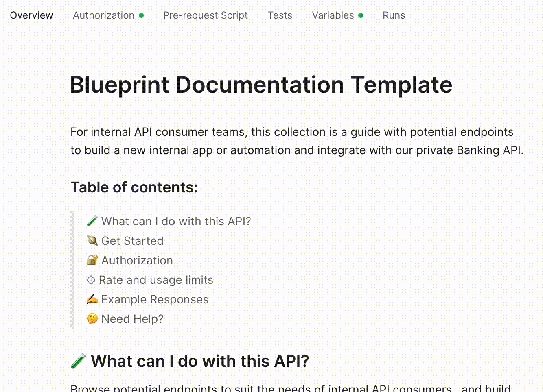Open the Example Responses contents link
This screenshot has width=543, height=392.
[x=155, y=299]
